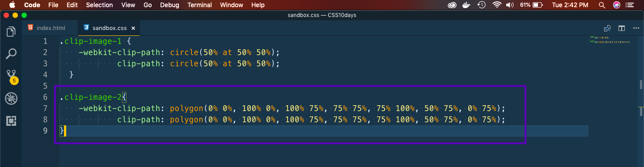Close the sandbox.css tab

(x=133, y=28)
